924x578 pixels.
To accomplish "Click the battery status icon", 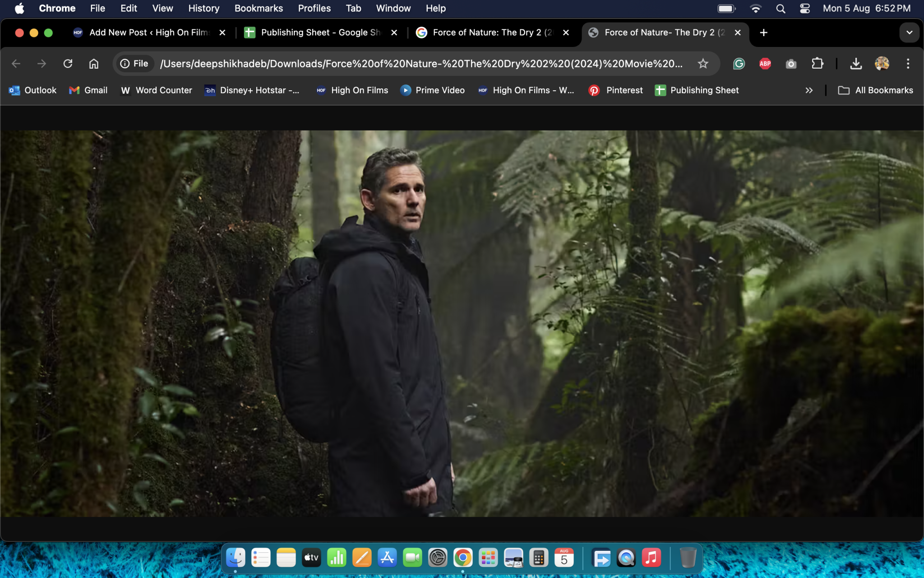I will [726, 8].
